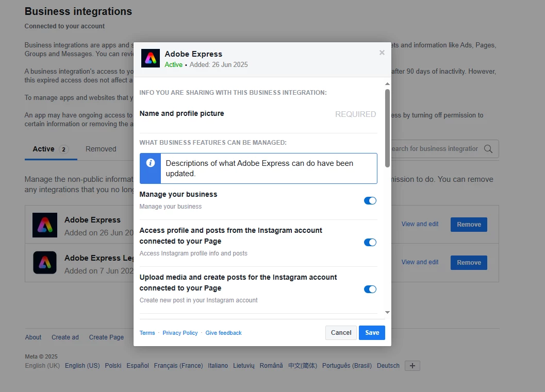
Task: Switch to the Active tab
Action: (x=51, y=149)
